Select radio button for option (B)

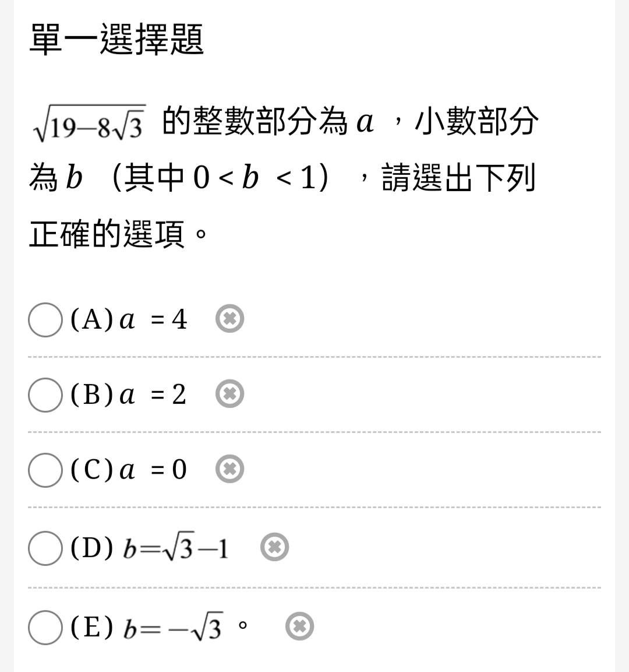click(45, 395)
